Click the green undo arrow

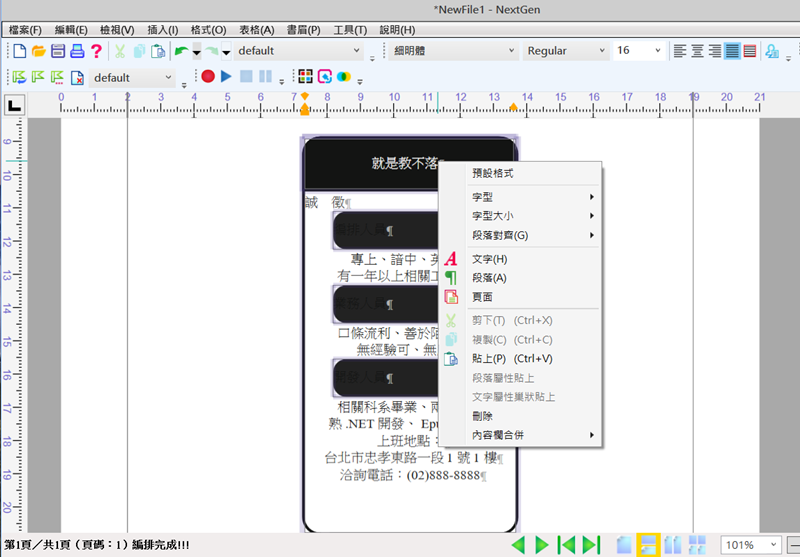(x=181, y=51)
